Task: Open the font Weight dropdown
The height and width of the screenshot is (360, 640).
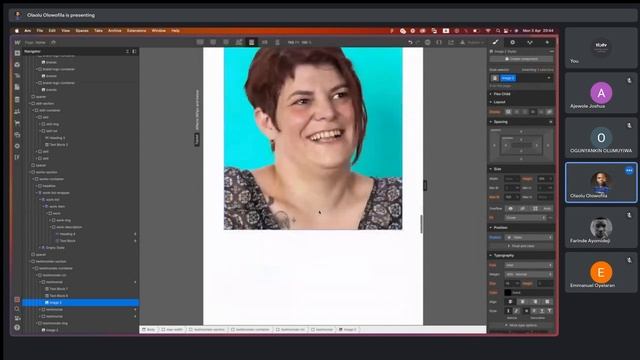Action: coord(529,274)
